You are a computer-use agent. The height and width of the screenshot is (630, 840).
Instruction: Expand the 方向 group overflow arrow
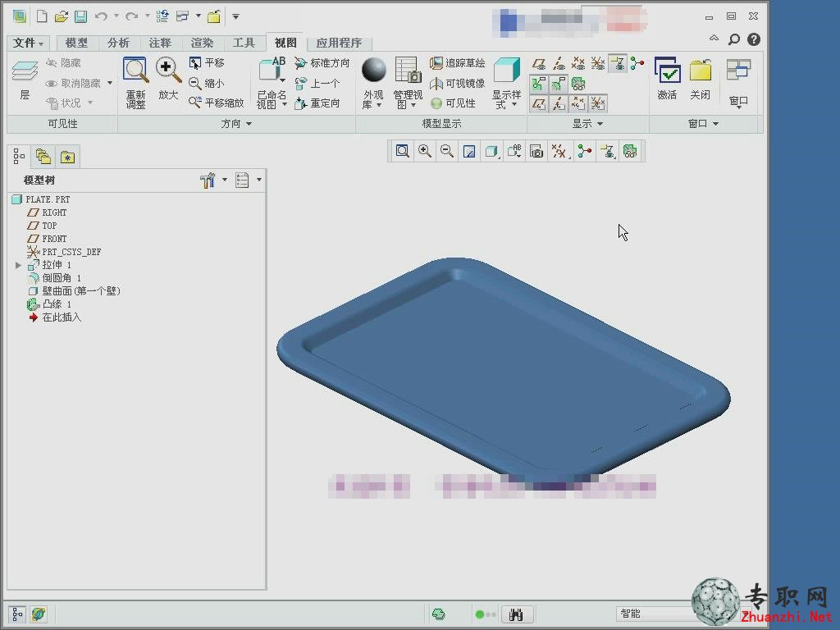point(249,124)
